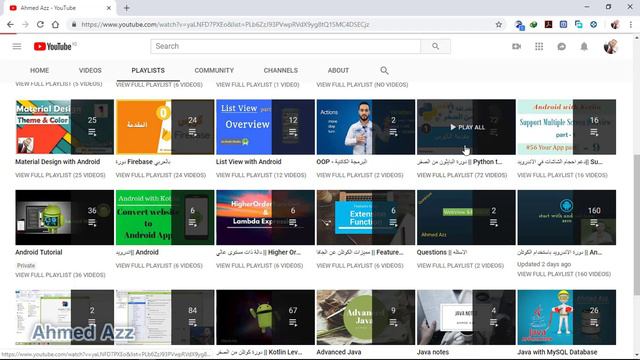
Task: Open Chrome three-dot menu
Action: tap(631, 24)
